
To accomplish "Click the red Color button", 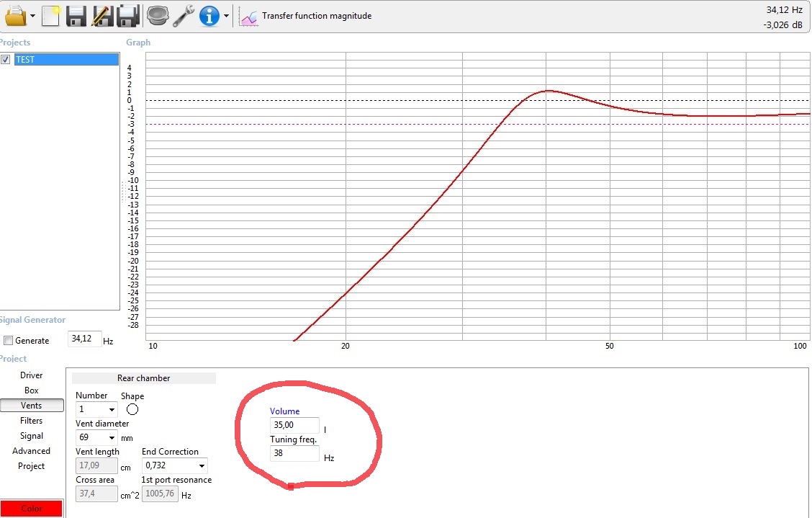I will [32, 509].
